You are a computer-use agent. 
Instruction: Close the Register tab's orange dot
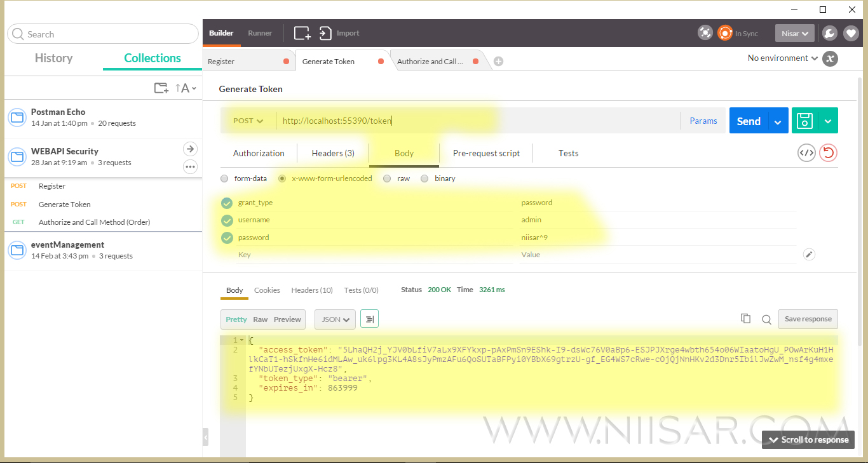286,62
